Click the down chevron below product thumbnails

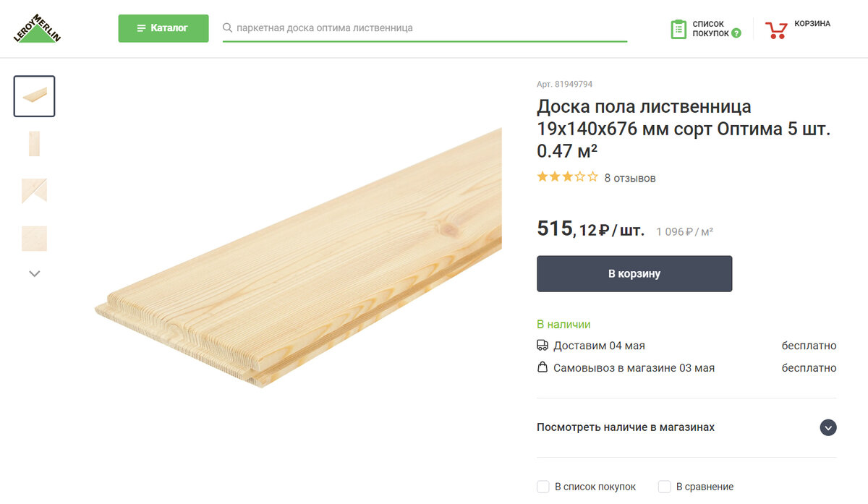[x=33, y=273]
